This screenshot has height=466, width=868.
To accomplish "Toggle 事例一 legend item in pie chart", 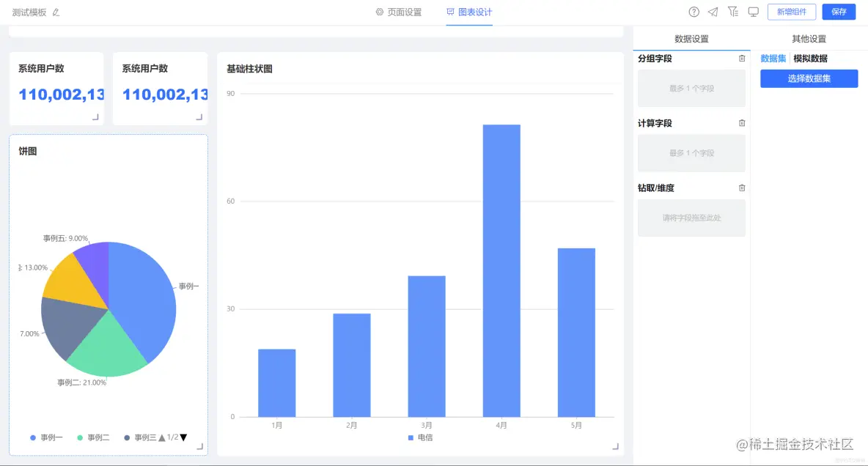I will pos(46,437).
